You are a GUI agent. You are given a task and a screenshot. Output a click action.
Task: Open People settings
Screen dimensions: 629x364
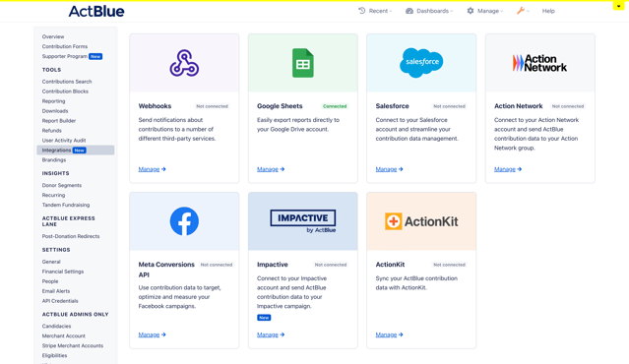coord(50,281)
